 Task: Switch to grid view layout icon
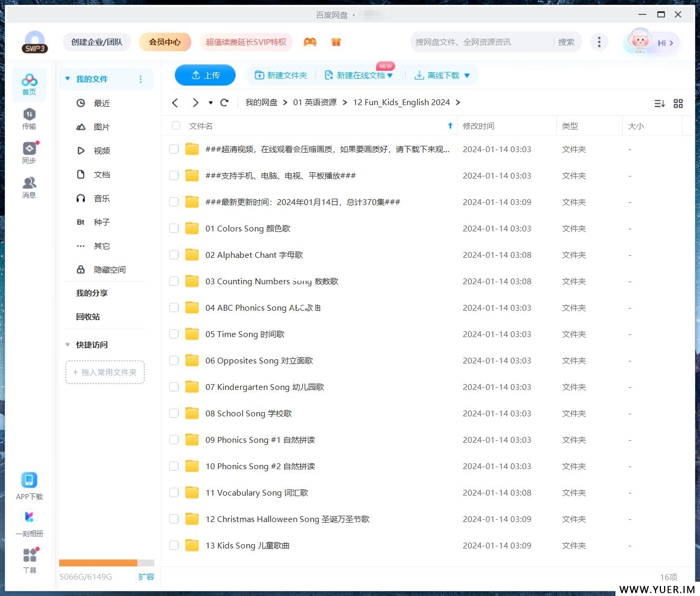coord(678,104)
